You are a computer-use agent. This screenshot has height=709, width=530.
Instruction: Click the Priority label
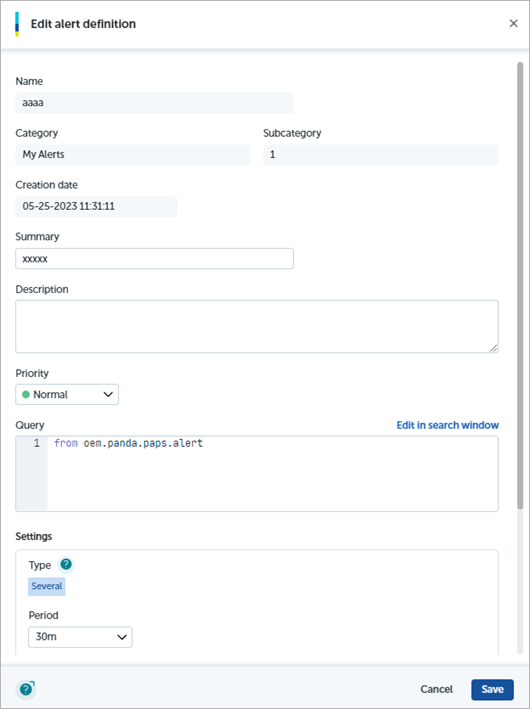coord(32,373)
